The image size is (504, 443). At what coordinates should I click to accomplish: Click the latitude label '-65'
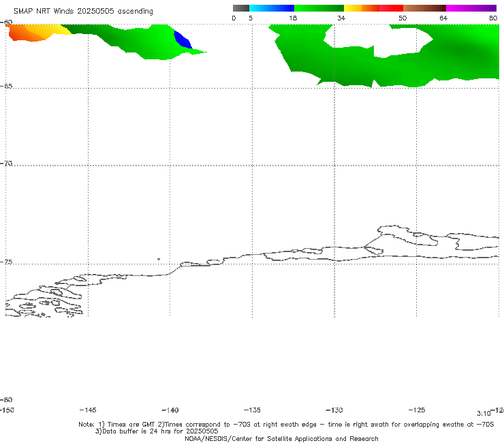click(6, 86)
